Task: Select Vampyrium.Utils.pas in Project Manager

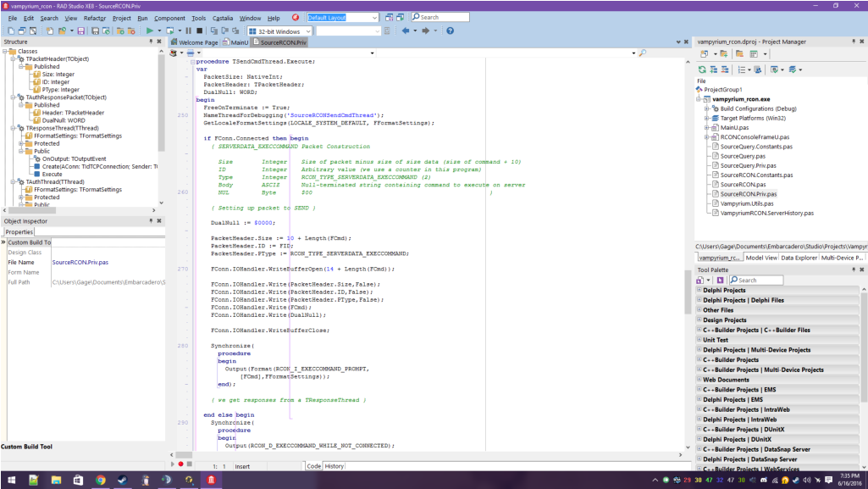Action: 747,203
